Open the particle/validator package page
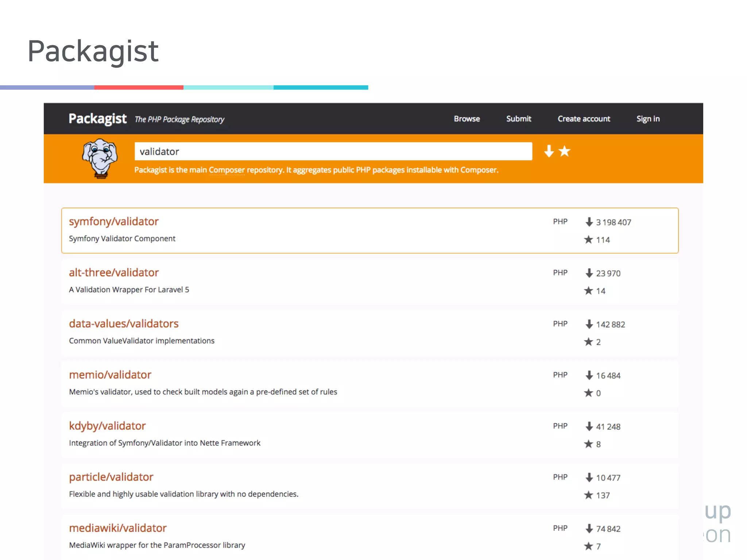Viewport: 747px width, 560px height. pos(111,477)
